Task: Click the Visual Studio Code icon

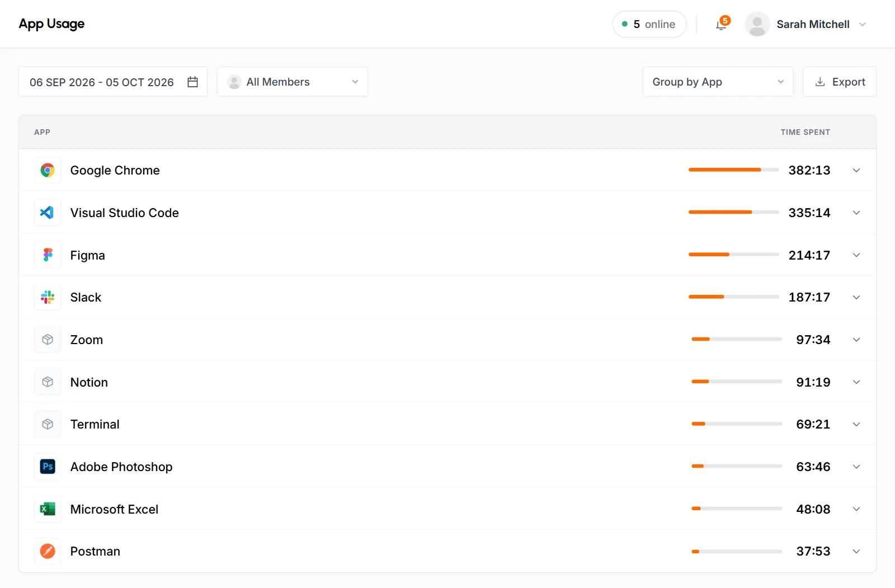Action: [x=48, y=213]
